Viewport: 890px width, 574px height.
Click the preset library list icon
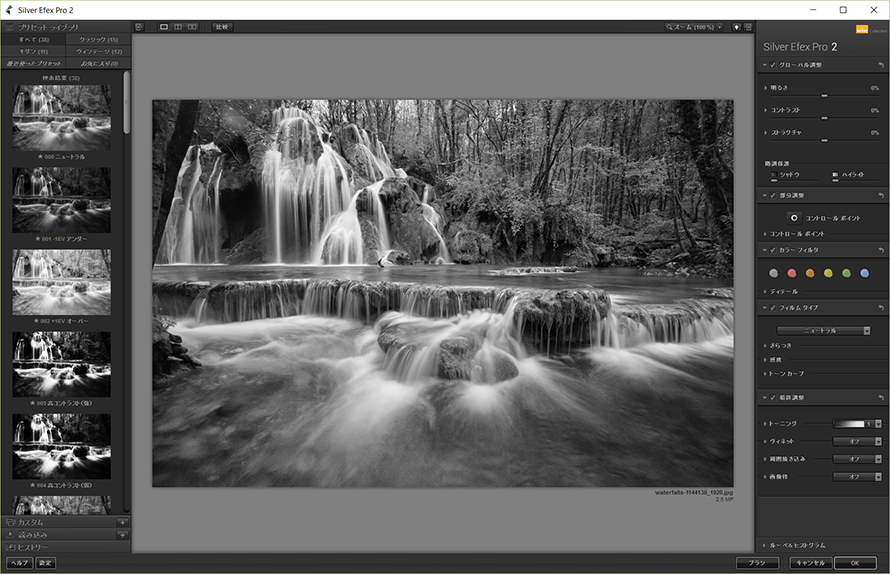coord(10,27)
